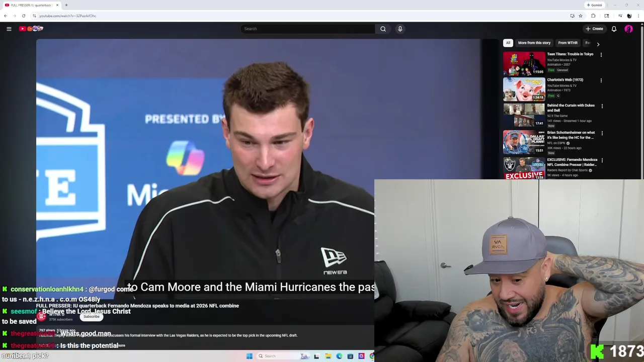The width and height of the screenshot is (644, 362).
Task: Open Behind the Curtain with Dukes thumbnail
Action: coord(524,115)
